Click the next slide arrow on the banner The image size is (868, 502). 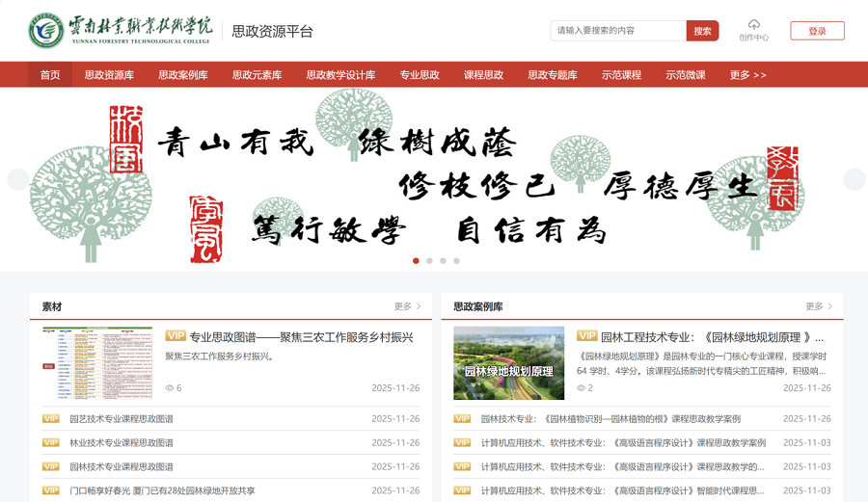click(854, 179)
